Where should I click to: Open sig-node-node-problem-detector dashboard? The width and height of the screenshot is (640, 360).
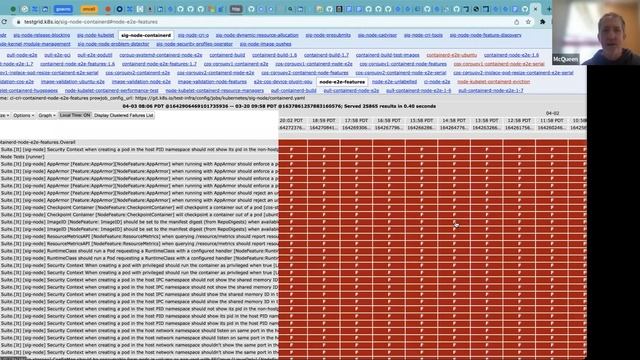pyautogui.click(x=113, y=44)
